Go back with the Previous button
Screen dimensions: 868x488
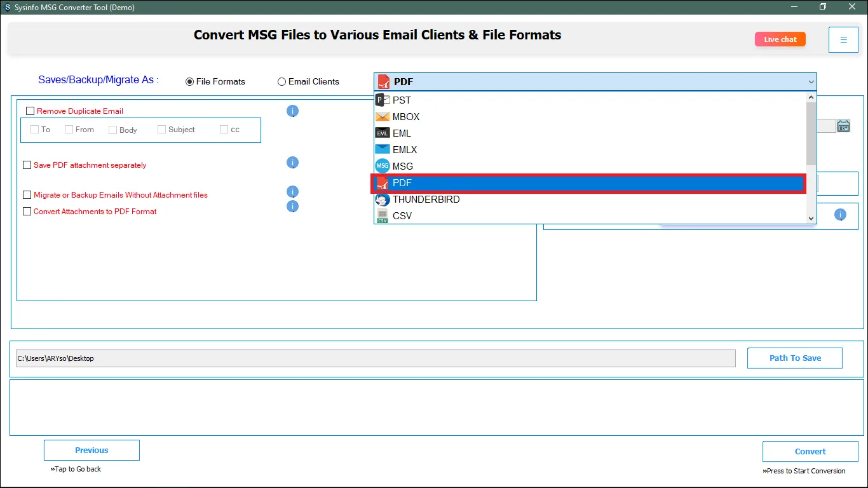(92, 451)
